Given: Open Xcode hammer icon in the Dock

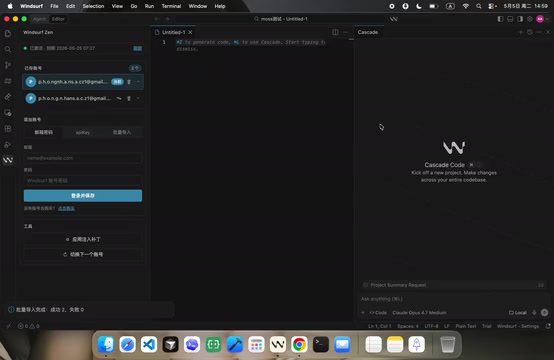Looking at the screenshot, I should point(235,344).
